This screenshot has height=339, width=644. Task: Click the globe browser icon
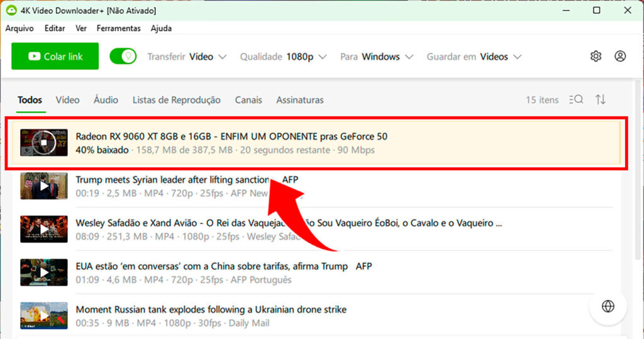click(608, 306)
